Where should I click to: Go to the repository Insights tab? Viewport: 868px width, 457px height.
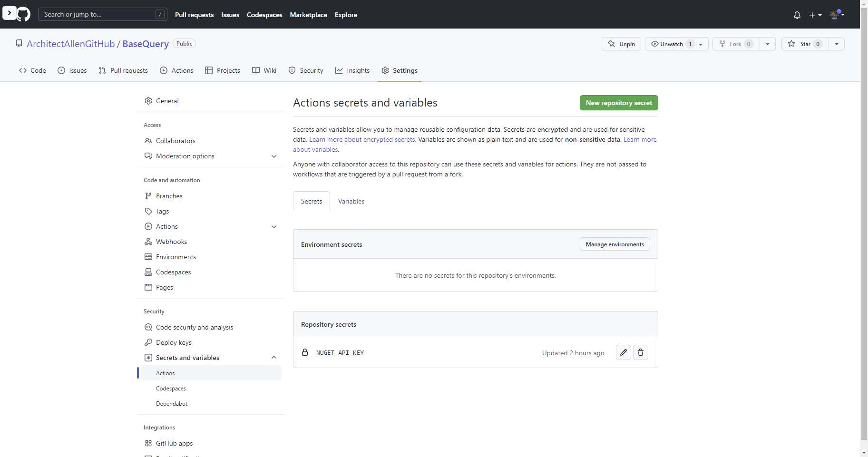(352, 70)
